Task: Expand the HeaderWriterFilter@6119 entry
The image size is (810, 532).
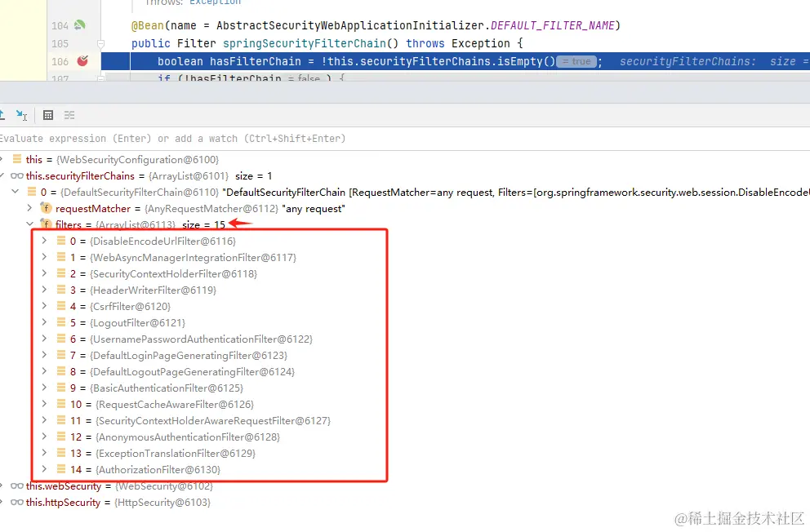Action: coord(44,290)
